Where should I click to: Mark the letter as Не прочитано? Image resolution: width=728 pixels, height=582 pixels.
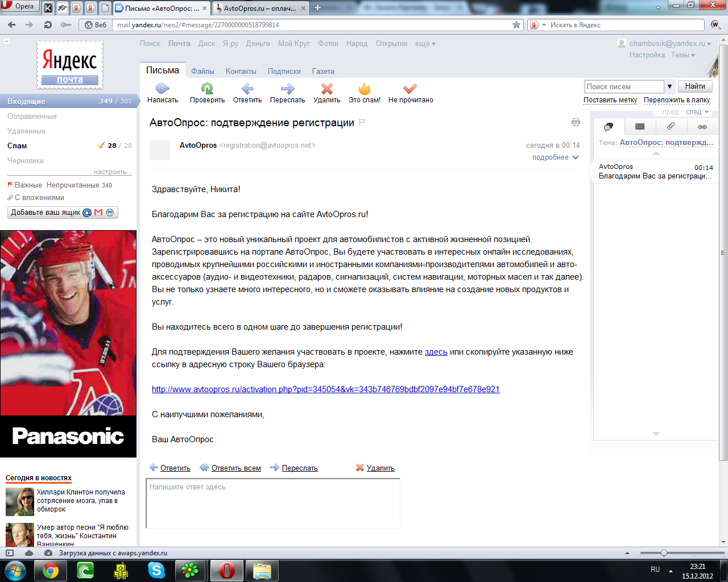(410, 89)
